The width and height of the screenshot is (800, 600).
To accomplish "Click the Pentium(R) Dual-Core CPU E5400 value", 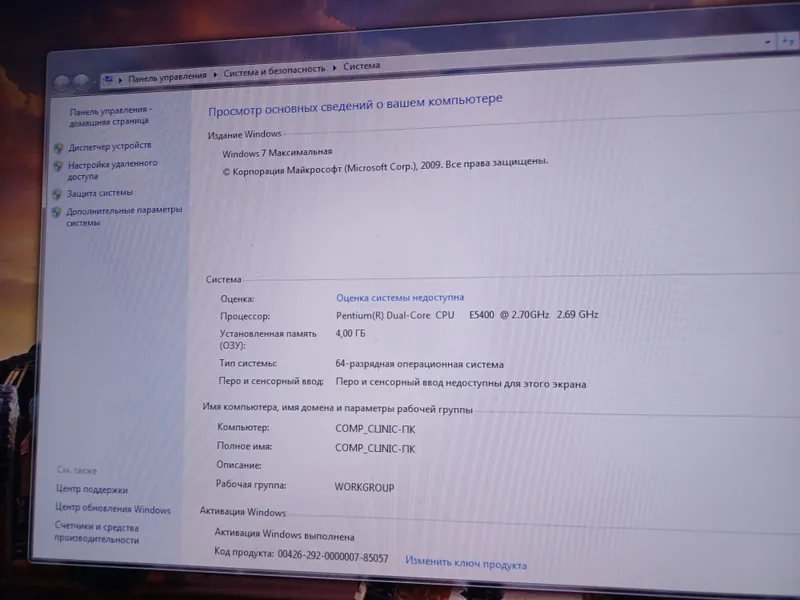I will [467, 315].
